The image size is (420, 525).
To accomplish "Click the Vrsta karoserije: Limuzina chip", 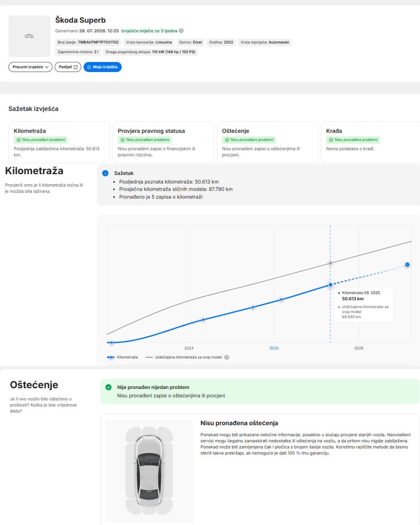I will tap(149, 42).
